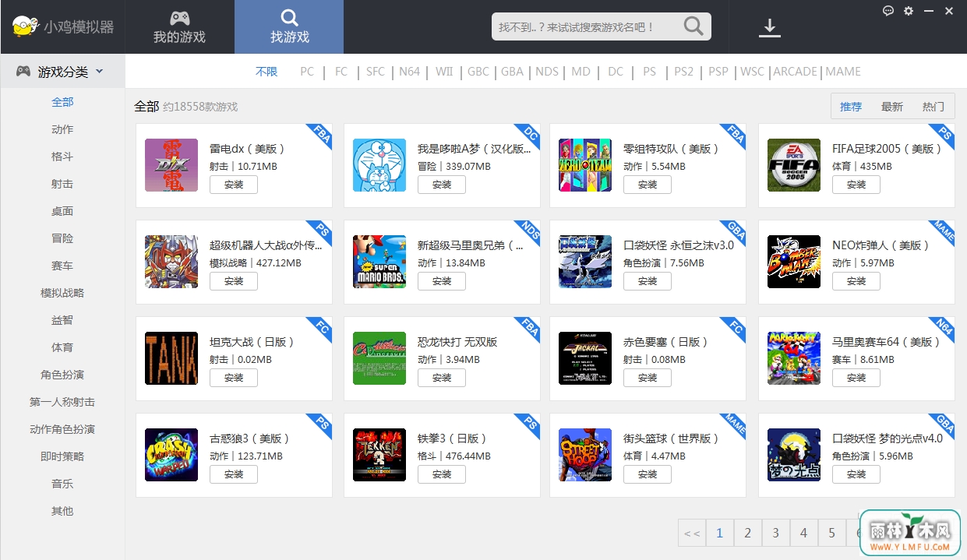
Task: Click the FIFA 2005 game cover icon
Action: tap(794, 165)
